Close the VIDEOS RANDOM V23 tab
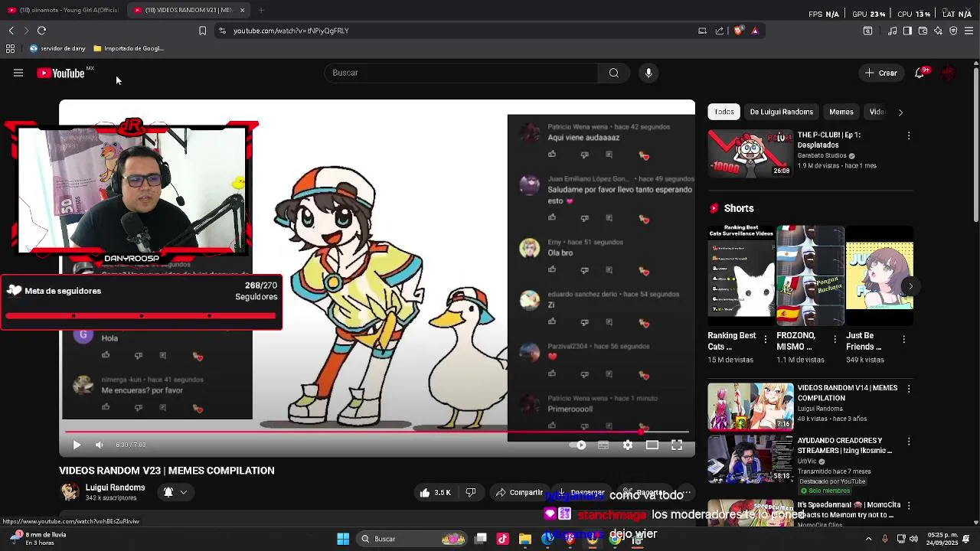 coord(242,10)
